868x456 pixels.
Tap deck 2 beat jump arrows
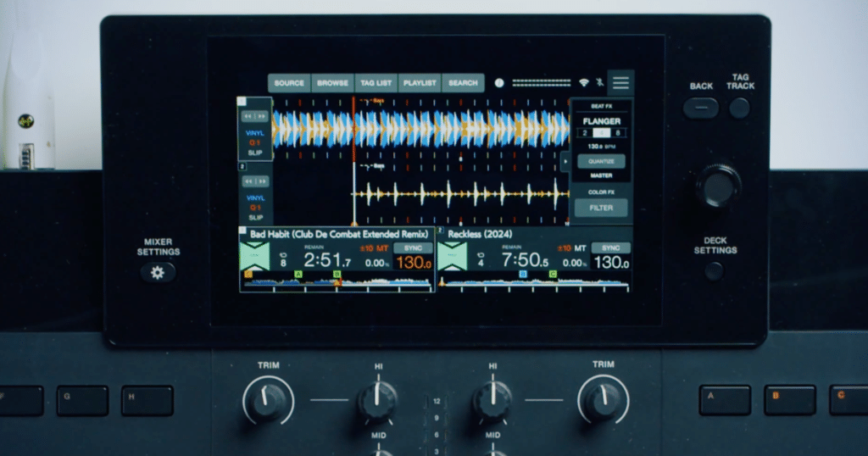[x=255, y=181]
